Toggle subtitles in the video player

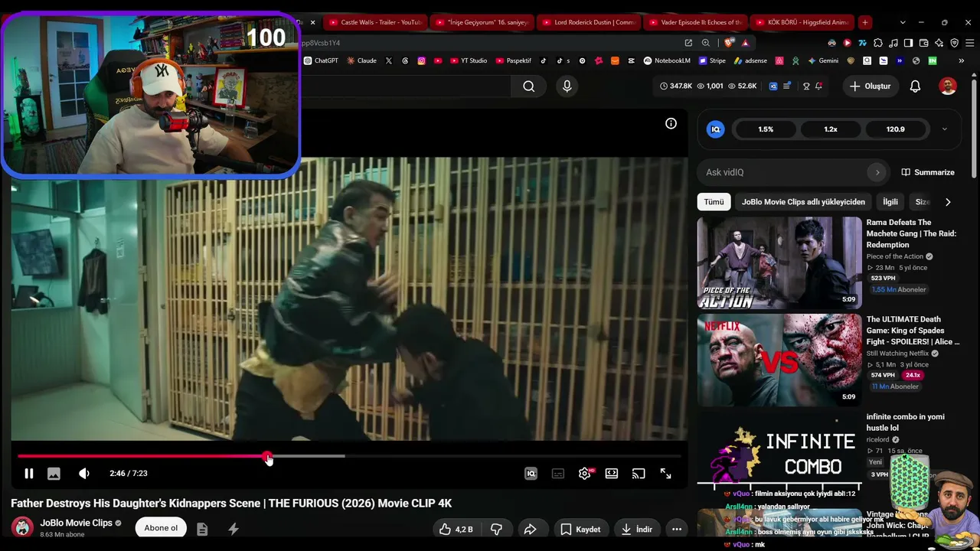558,474
